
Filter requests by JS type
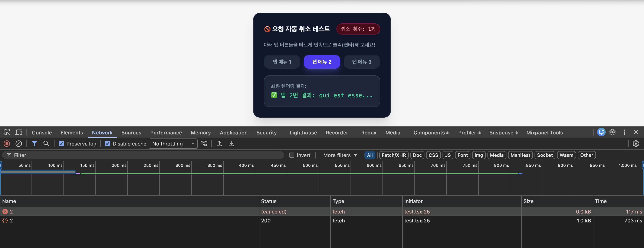click(x=448, y=155)
